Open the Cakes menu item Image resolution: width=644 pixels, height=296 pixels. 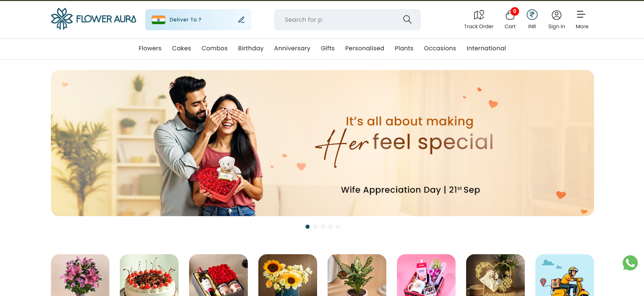pyautogui.click(x=182, y=48)
